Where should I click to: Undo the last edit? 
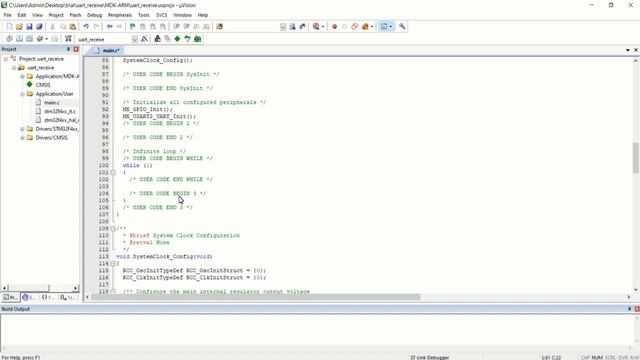[86, 27]
